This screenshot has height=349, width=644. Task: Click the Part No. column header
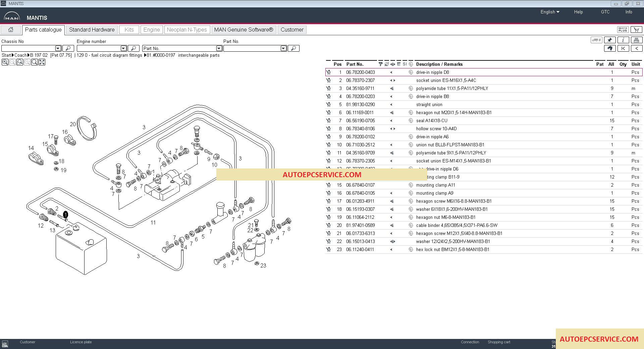click(355, 64)
